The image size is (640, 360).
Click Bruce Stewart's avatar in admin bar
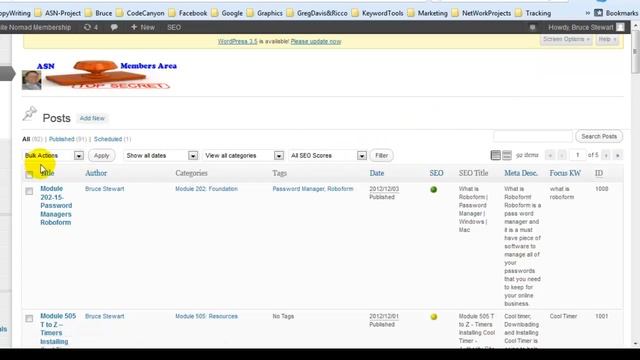coord(620,27)
